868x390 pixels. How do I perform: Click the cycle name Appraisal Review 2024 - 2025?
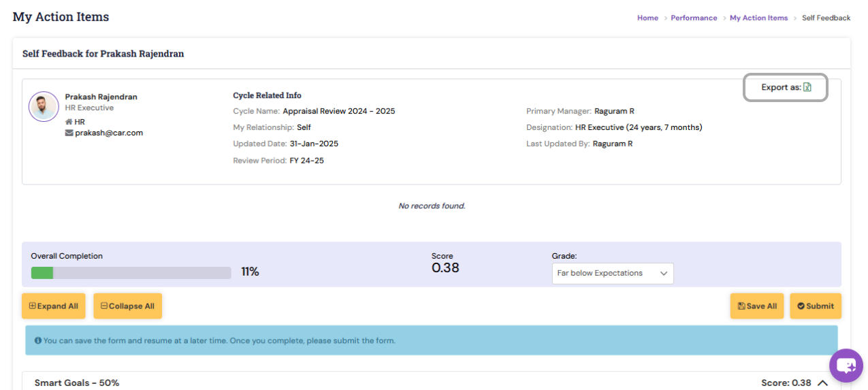339,111
